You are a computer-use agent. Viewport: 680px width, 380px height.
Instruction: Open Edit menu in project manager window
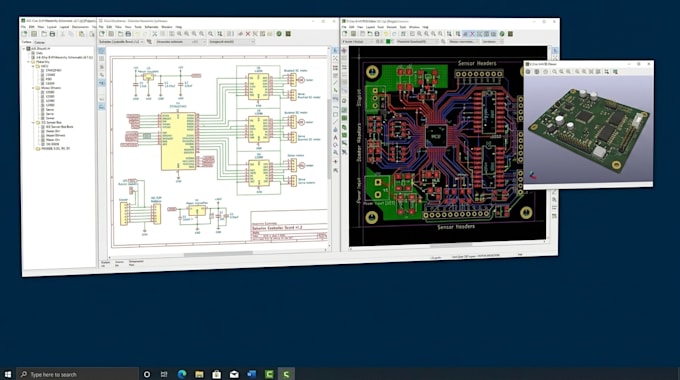(x=32, y=27)
